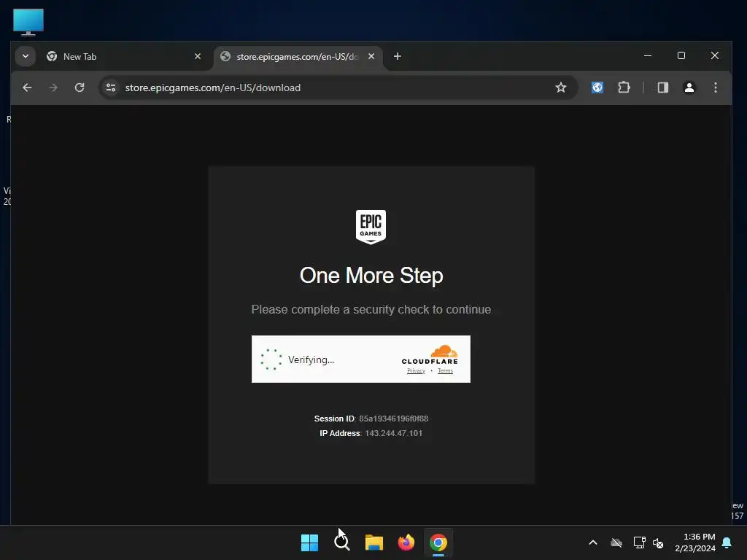The width and height of the screenshot is (747, 560).
Task: Click the Epic Games logo
Action: point(371,227)
